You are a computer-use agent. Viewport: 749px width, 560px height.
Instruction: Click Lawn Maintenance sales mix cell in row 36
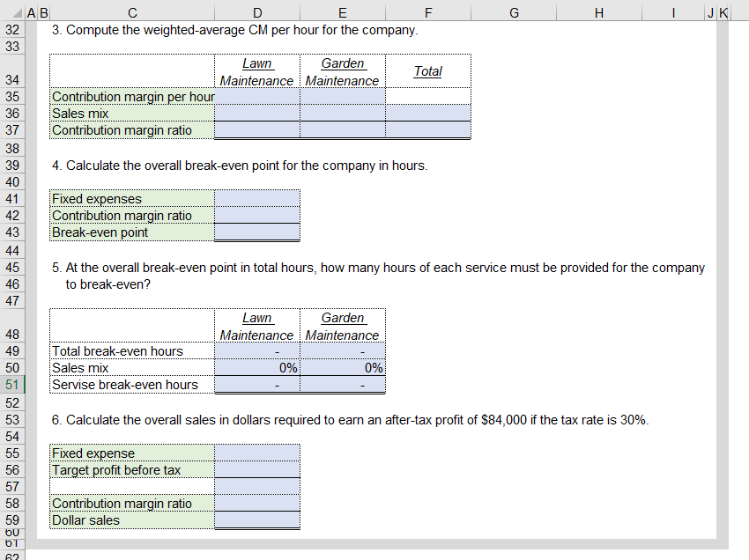(x=257, y=114)
